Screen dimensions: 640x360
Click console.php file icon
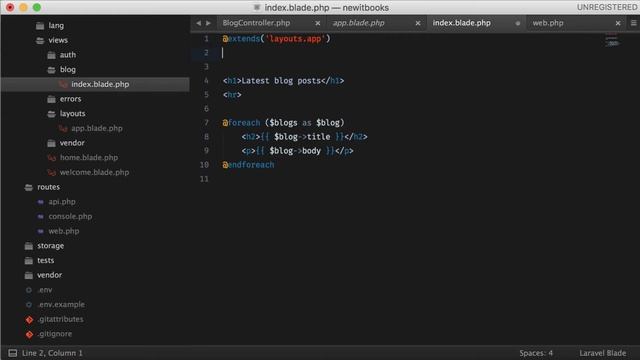[40, 217]
